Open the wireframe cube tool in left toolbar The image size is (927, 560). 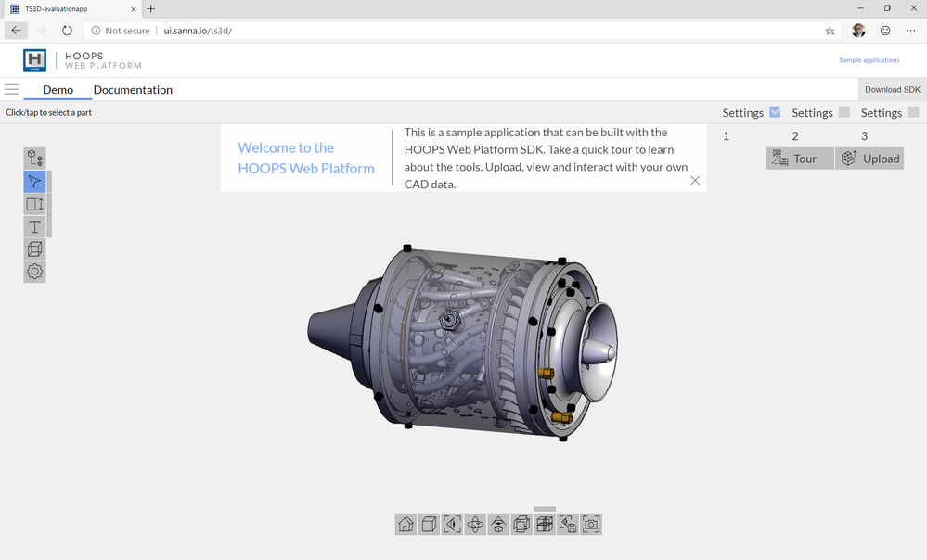pos(35,249)
